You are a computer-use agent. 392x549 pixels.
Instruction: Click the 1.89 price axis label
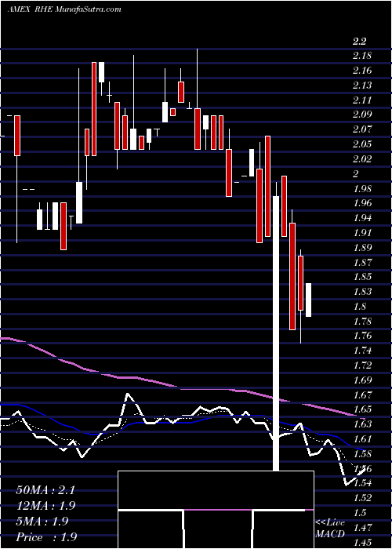362,248
